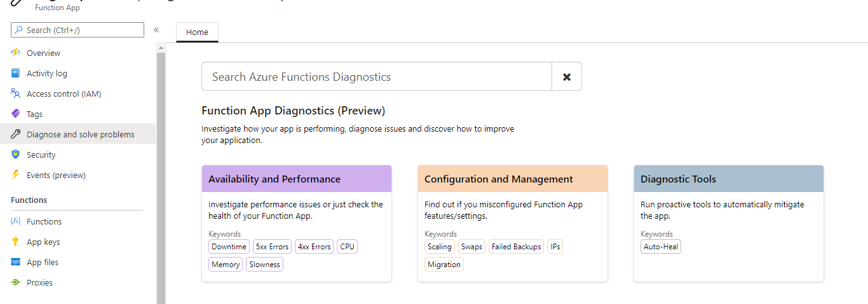Focus the sidebar Search (Ctrl+/) box
The width and height of the screenshot is (868, 304).
click(x=78, y=30)
